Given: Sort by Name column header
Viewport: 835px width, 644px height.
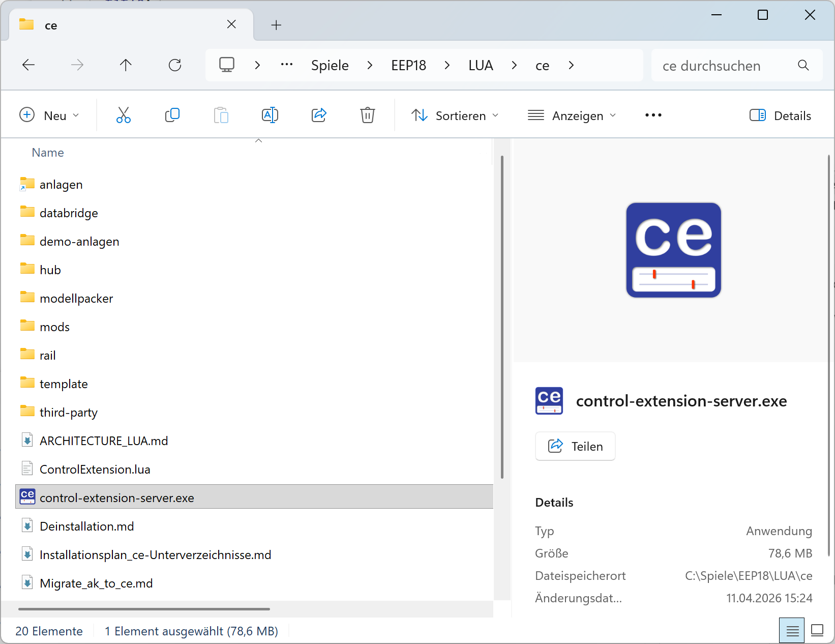Looking at the screenshot, I should coord(48,153).
